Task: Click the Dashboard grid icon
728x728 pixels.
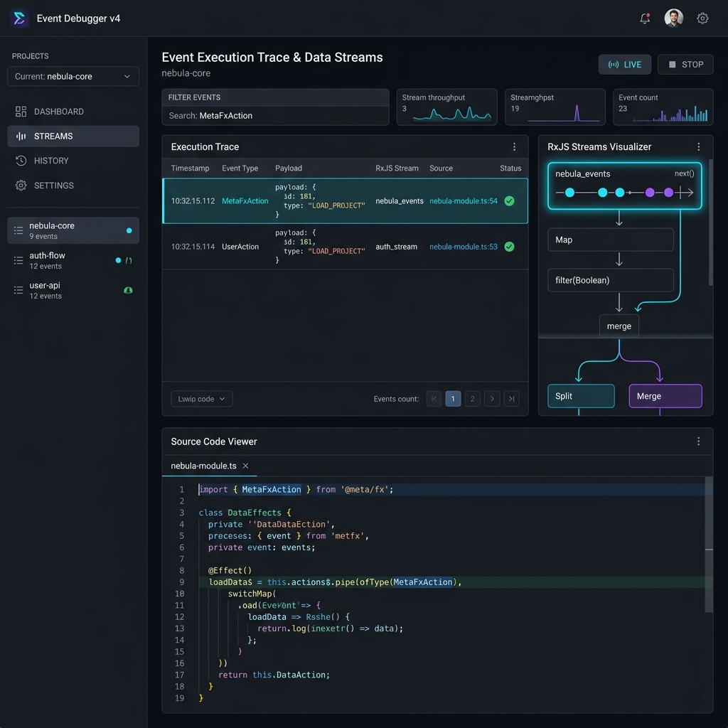Action: tap(21, 112)
